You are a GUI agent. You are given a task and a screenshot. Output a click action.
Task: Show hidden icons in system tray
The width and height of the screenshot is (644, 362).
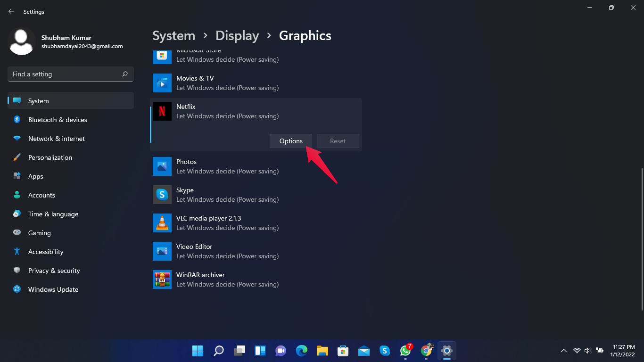coord(563,351)
